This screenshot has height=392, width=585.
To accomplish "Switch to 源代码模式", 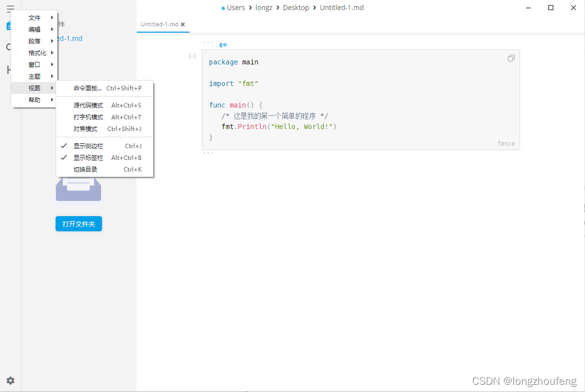I will pyautogui.click(x=105, y=105).
